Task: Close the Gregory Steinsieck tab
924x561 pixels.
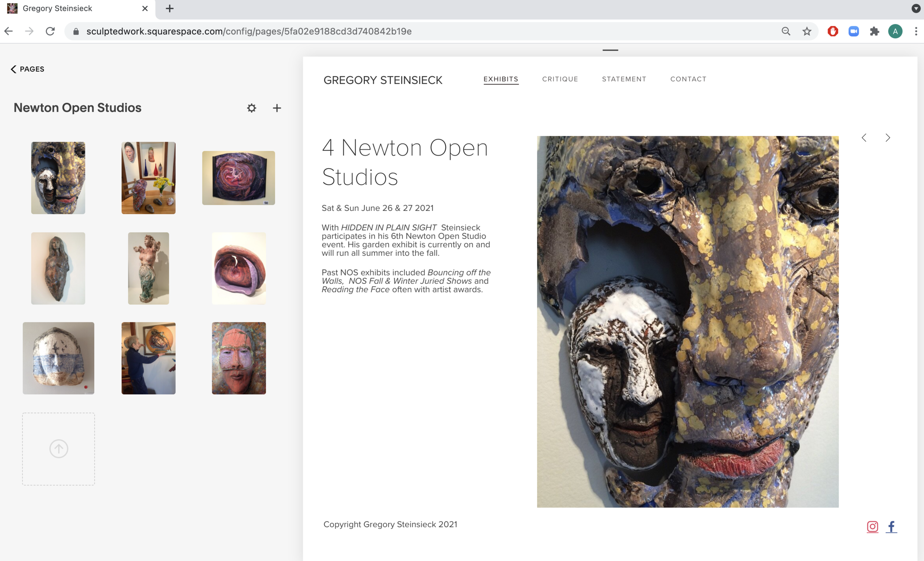Action: coord(145,8)
